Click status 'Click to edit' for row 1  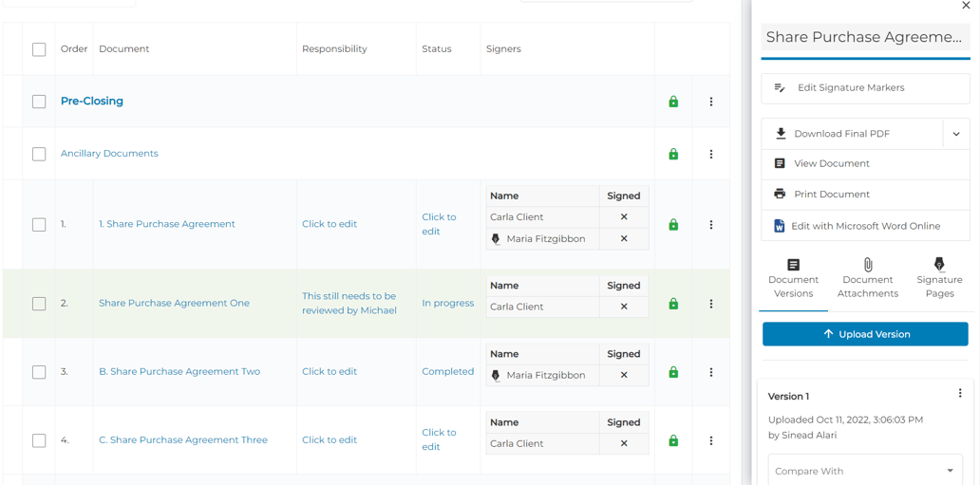point(440,224)
